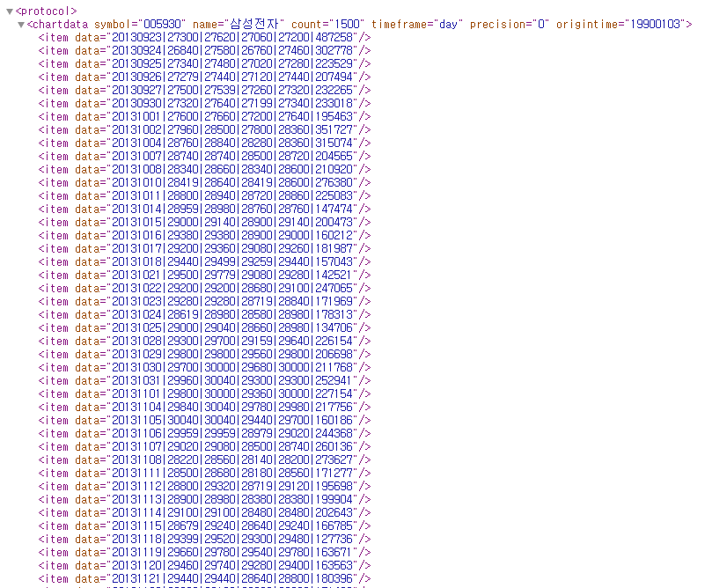The width and height of the screenshot is (705, 588).
Task: Click the origintime="19900103" attribute
Action: [621, 25]
